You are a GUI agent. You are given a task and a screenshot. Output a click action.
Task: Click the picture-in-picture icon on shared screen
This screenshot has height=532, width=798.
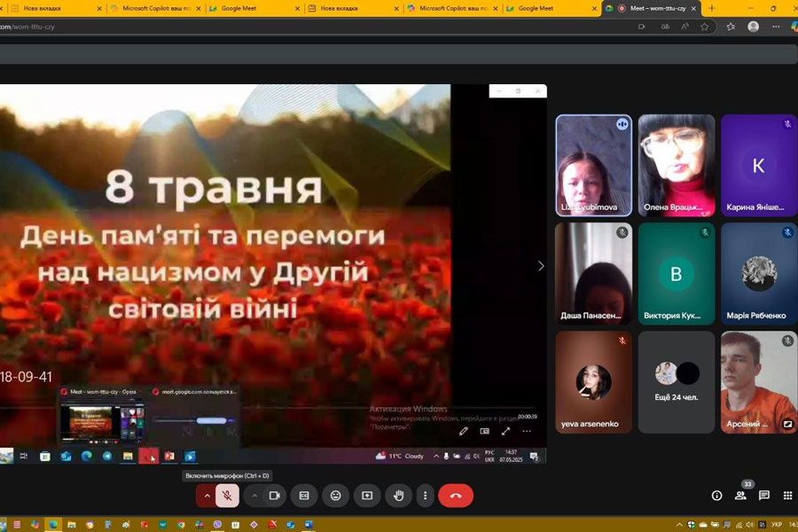pyautogui.click(x=484, y=431)
